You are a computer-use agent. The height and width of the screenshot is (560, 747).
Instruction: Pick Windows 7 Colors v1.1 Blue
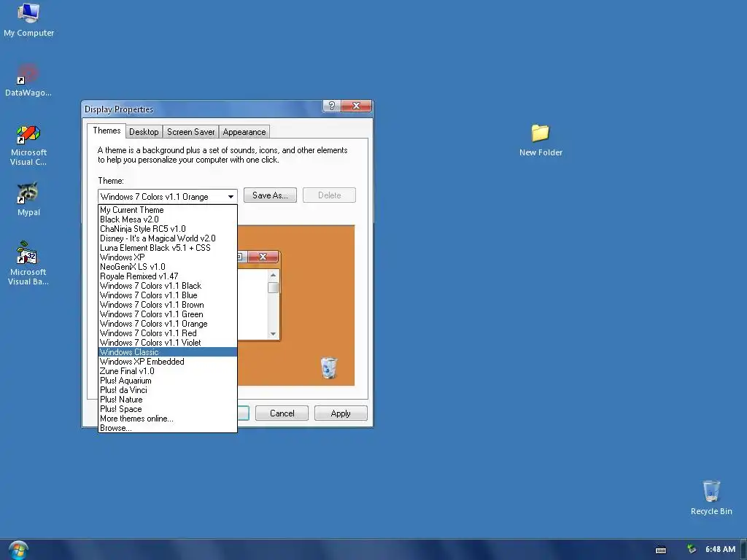168,295
